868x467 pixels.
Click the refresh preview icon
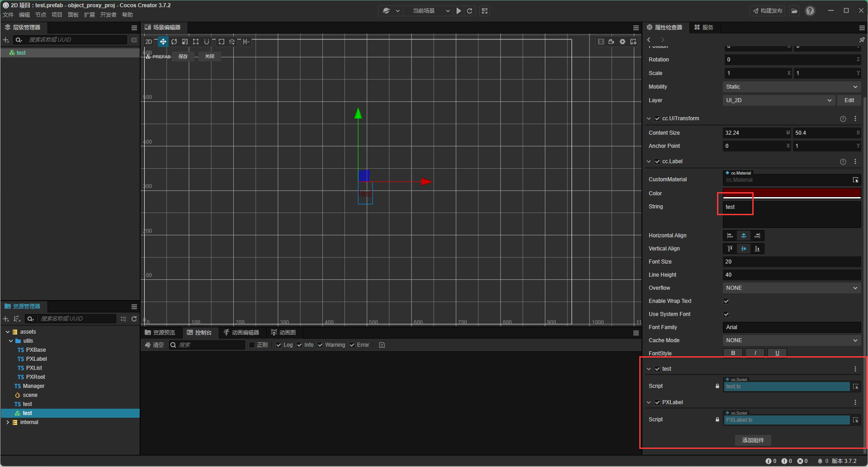(x=470, y=11)
